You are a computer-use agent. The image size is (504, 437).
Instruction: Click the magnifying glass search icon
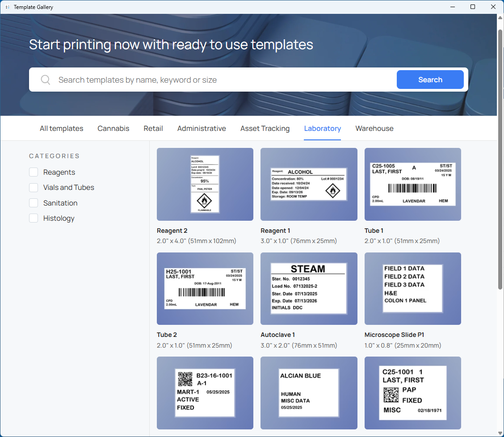(x=45, y=80)
